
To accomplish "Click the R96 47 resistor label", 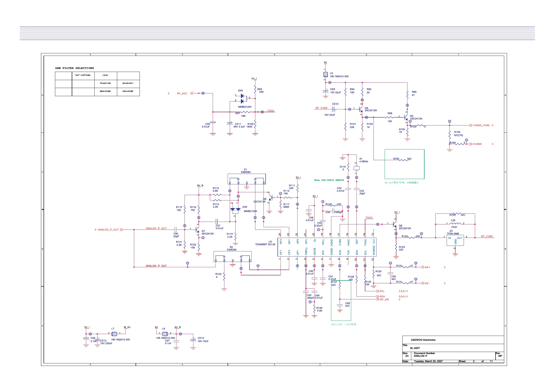I will pos(414,94).
